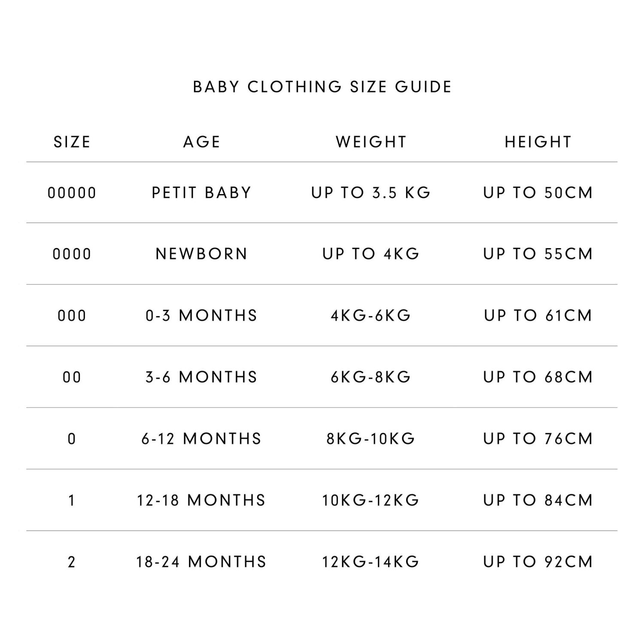The image size is (644, 644).
Task: Click the Baby Clothing Size Guide title
Action: pos(322,87)
